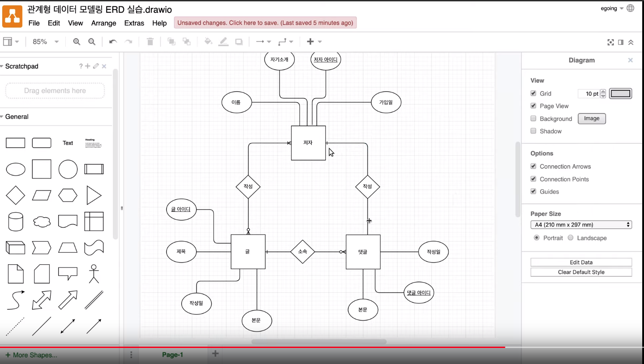The image size is (644, 364).
Task: Open the Insert plus dropdown
Action: [x=314, y=41]
